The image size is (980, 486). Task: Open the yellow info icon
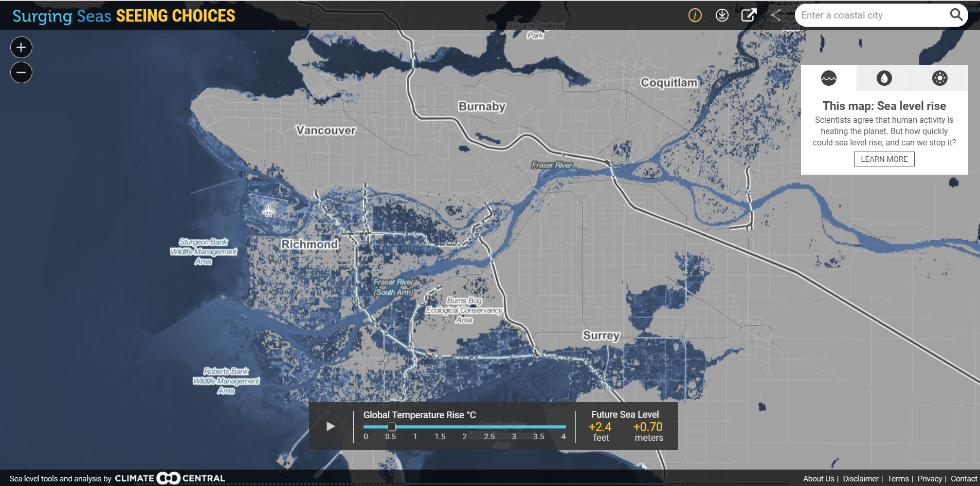695,15
